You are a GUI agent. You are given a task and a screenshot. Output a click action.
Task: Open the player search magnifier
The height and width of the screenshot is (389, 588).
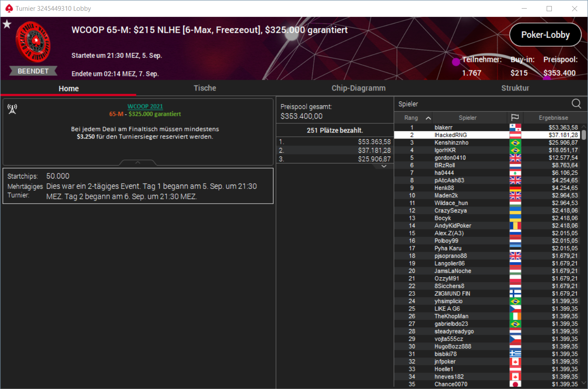point(576,104)
